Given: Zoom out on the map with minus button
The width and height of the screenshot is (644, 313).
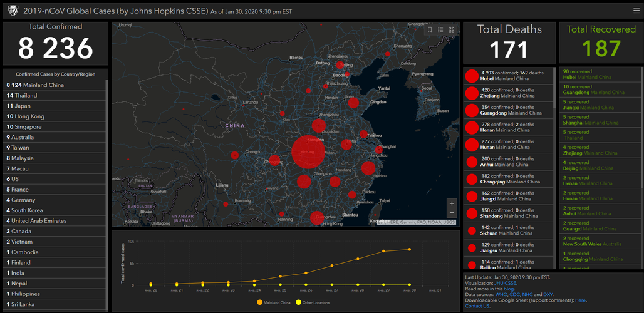Looking at the screenshot, I should point(452,213).
